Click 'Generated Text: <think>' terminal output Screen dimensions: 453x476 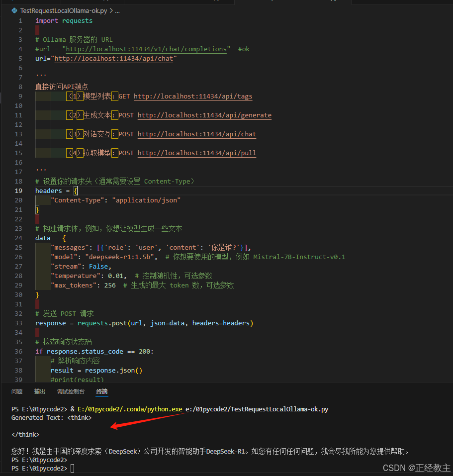pos(51,418)
